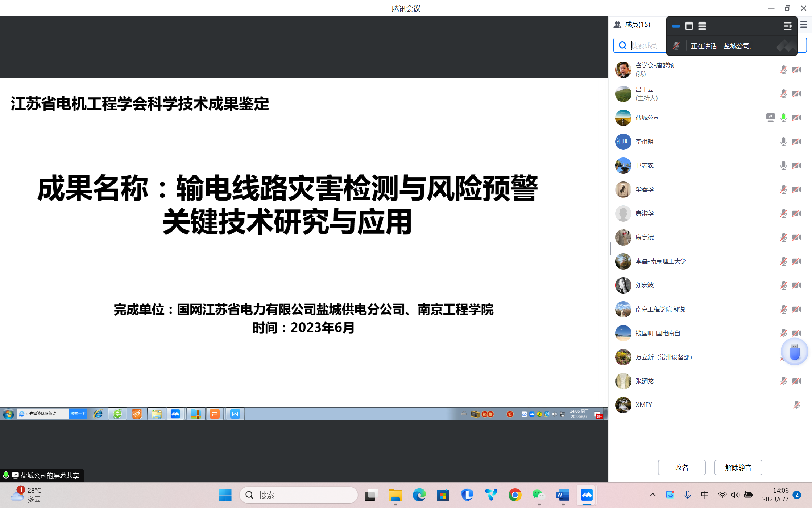Click the 成员(15) people icon
Screen dimensions: 812x508
pyautogui.click(x=617, y=25)
